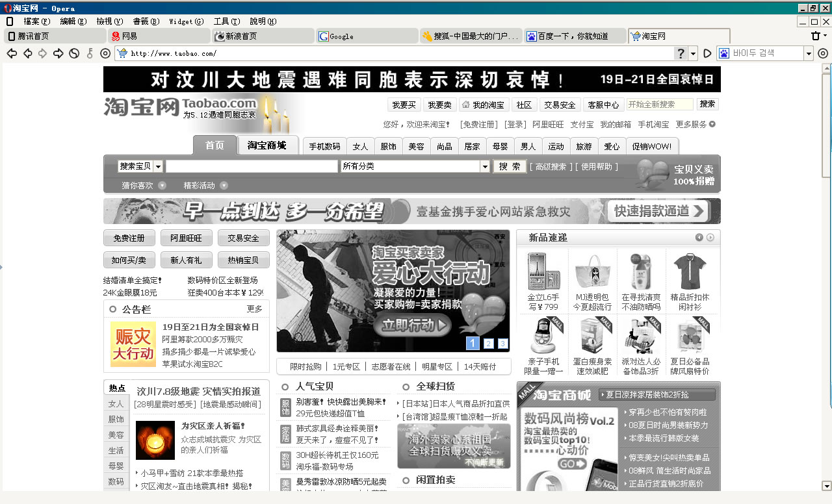
Task: Switch to the 新浪首页 tab
Action: click(263, 36)
